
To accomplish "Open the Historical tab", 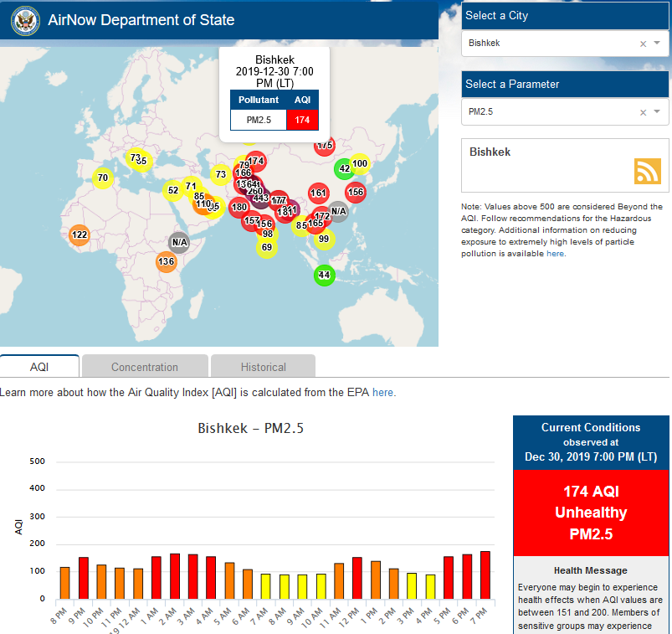I will pos(263,367).
